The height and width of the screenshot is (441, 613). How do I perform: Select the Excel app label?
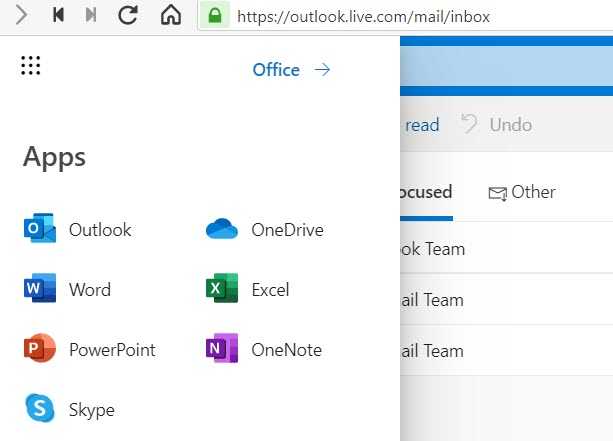[270, 290]
